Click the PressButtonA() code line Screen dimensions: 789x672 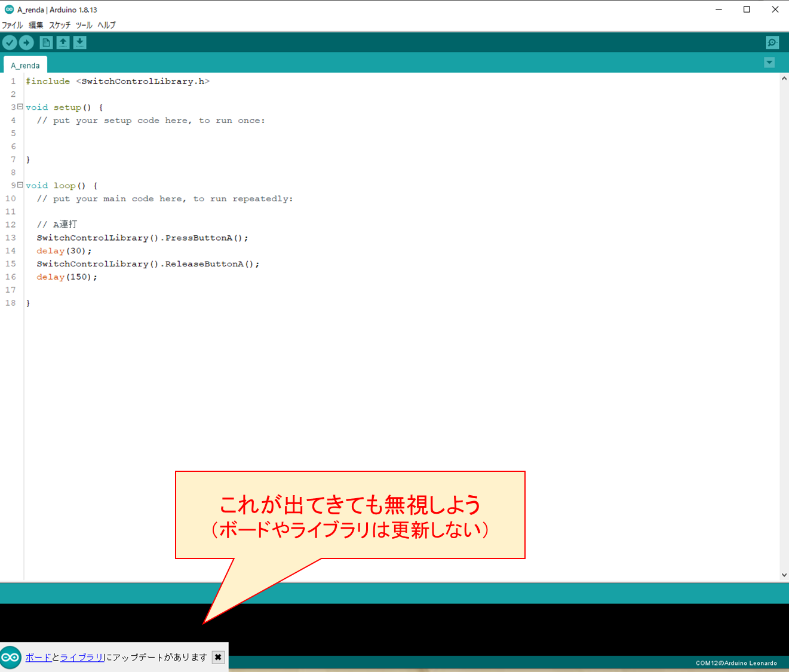[x=142, y=238]
